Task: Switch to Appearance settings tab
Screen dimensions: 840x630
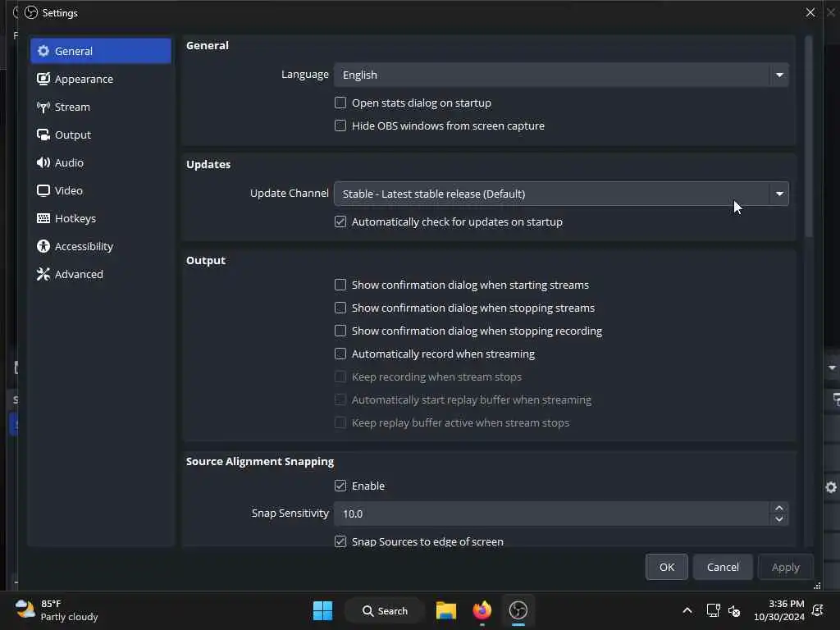Action: pos(101,79)
